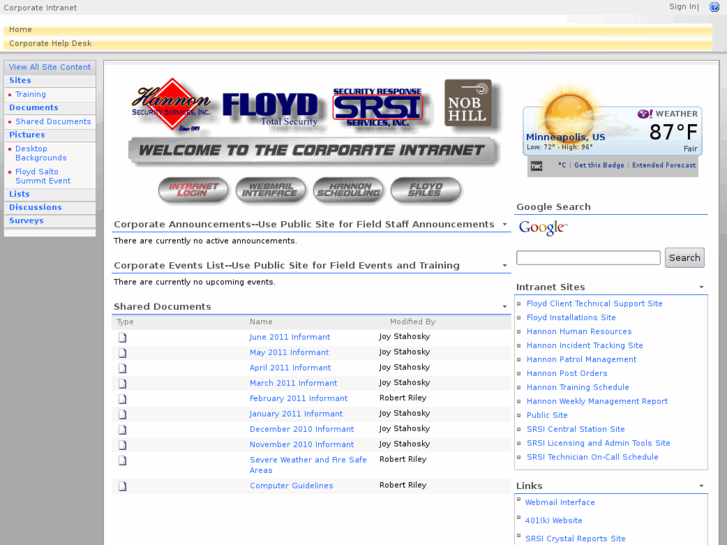Open SRSI Crystal Reports Site link
The height and width of the screenshot is (545, 727).
click(x=575, y=539)
